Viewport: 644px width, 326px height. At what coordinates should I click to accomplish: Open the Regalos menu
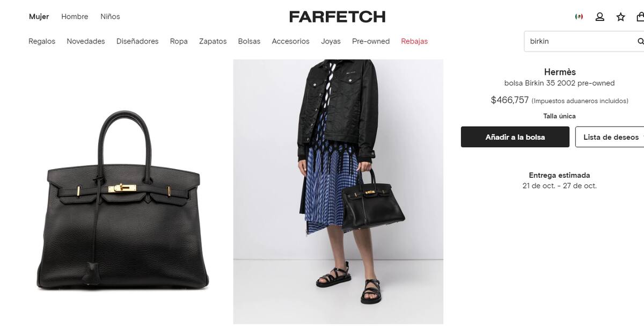pos(42,41)
